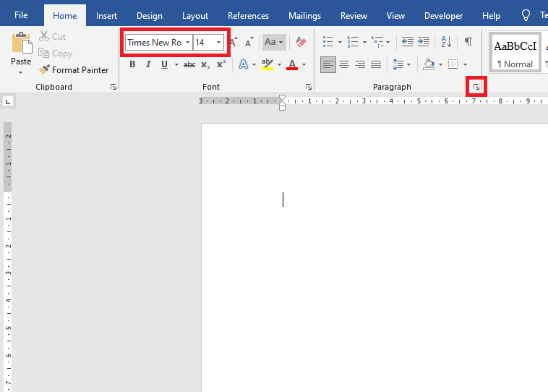Click the Superscript icon
This screenshot has width=548, height=392.
click(x=221, y=64)
